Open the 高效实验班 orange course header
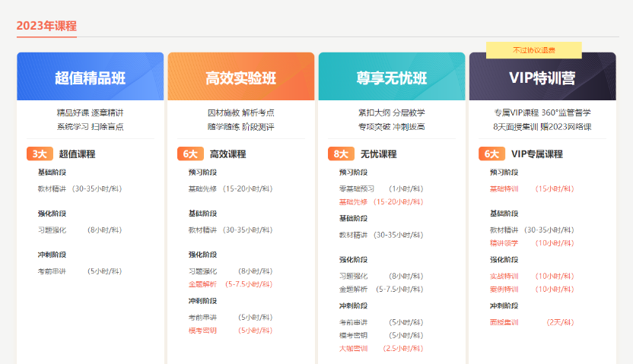The height and width of the screenshot is (364, 633). 240,78
